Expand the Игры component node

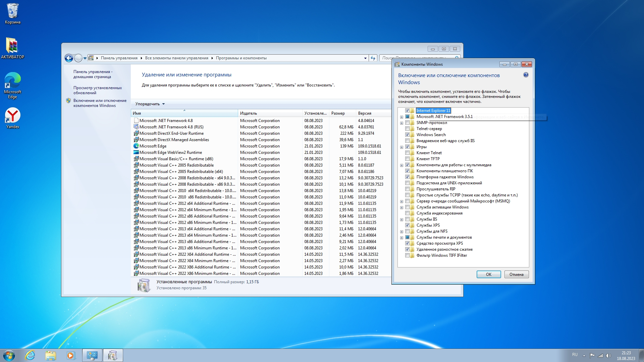click(x=401, y=147)
